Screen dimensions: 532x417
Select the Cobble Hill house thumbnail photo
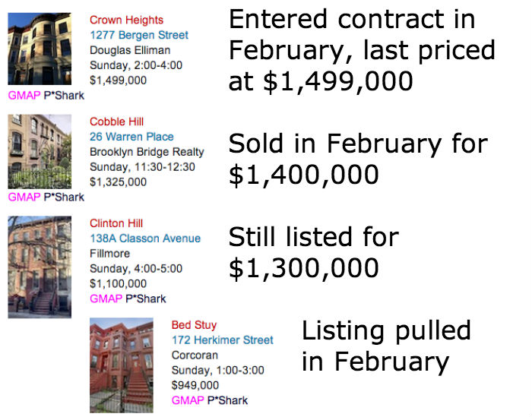pos(40,152)
